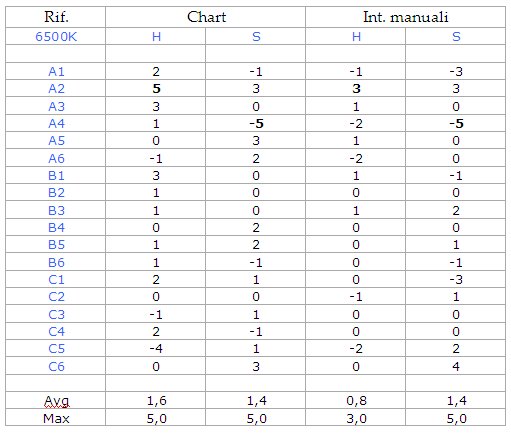
Task: Select the A2 row label
Action: (x=56, y=89)
